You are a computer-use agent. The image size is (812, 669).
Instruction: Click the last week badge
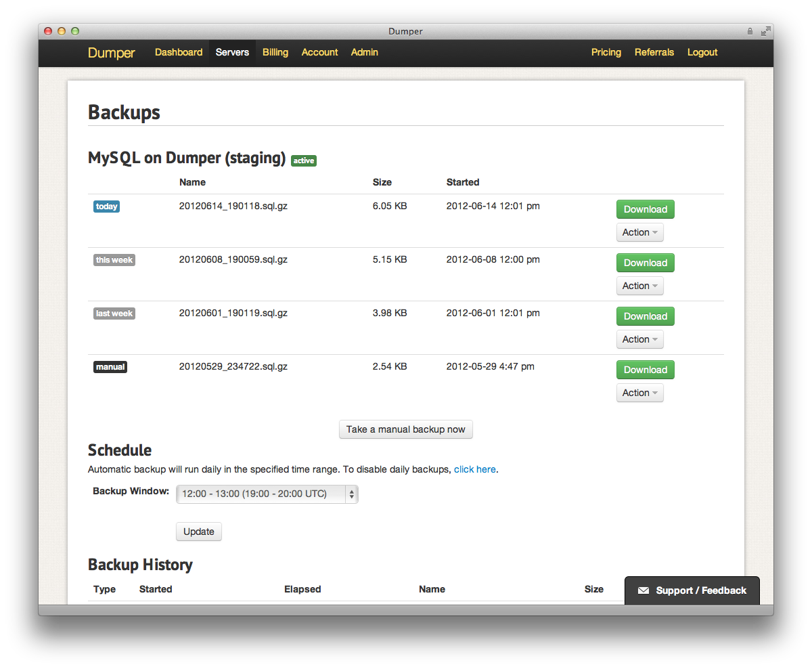114,314
